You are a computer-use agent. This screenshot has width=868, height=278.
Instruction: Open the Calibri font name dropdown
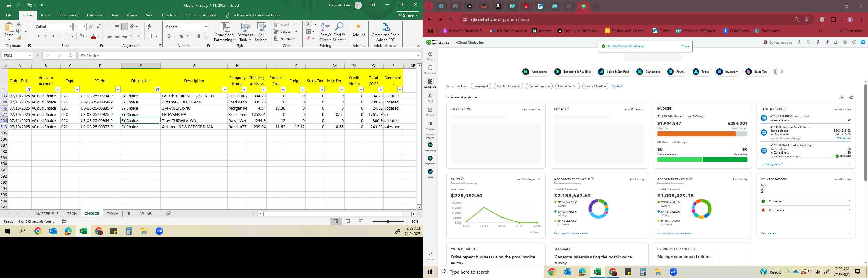click(71, 27)
